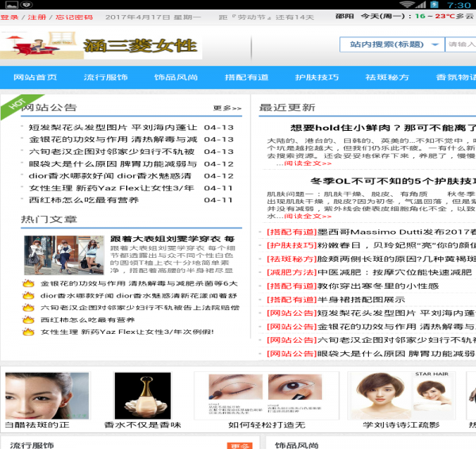The height and width of the screenshot is (449, 476).
Task: Click 白醋祛斑 face thumbnail
Action: 48,396
